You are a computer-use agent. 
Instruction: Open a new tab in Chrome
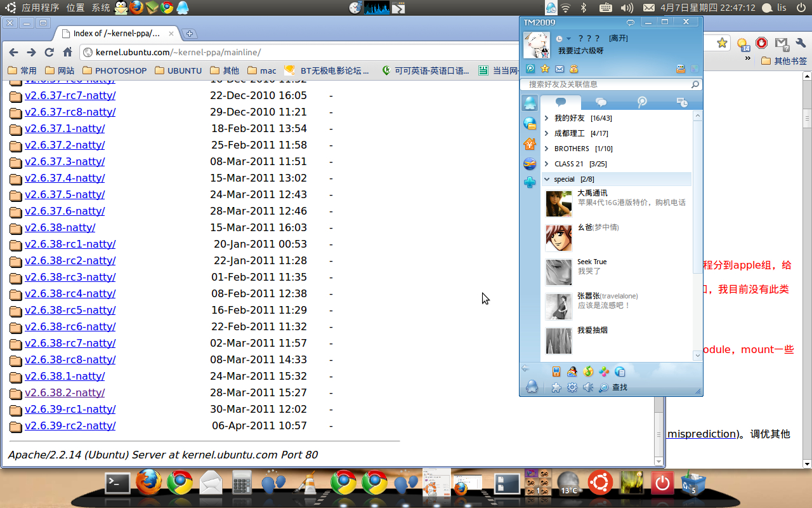point(190,34)
